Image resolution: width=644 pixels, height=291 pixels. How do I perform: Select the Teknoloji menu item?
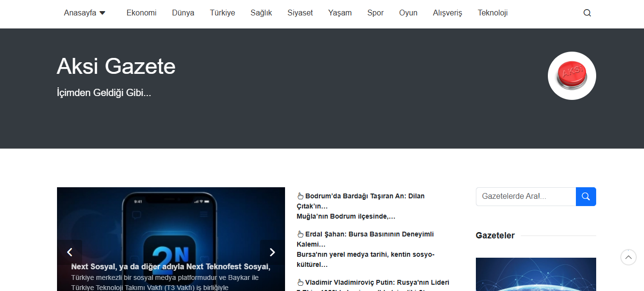(492, 13)
